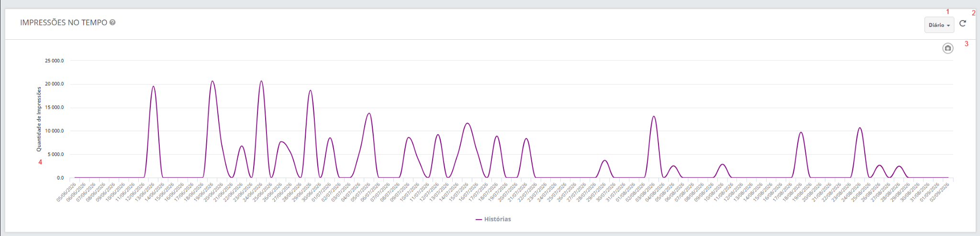Click the chart peak on 24/08/2026

coord(860,128)
